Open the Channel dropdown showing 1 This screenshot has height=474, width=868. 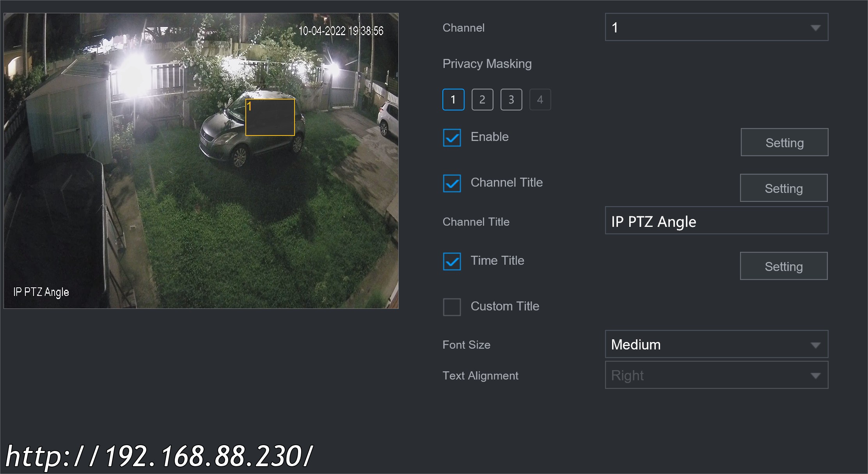click(x=716, y=27)
